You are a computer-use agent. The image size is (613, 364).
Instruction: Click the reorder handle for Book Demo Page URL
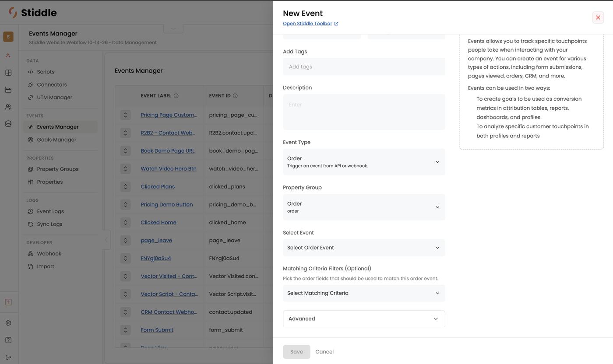coord(125,150)
